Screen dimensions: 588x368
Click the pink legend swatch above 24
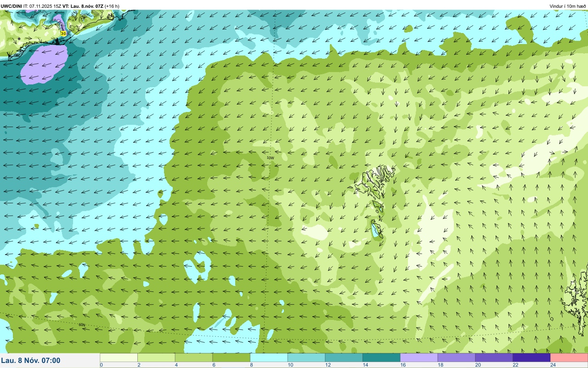[x=569, y=357]
